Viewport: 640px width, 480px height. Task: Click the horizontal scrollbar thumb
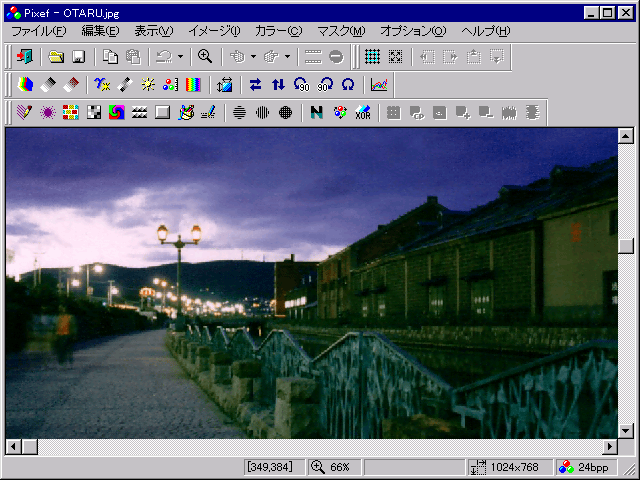(29, 447)
